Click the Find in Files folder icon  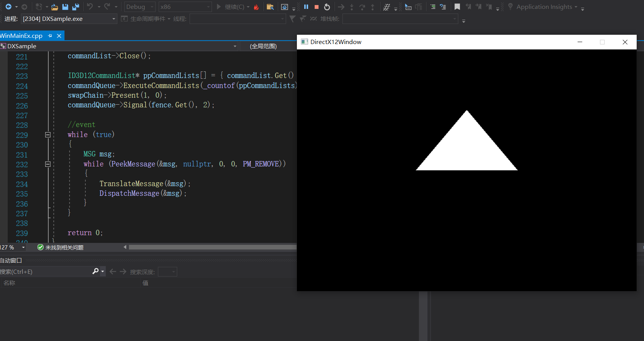(x=270, y=7)
